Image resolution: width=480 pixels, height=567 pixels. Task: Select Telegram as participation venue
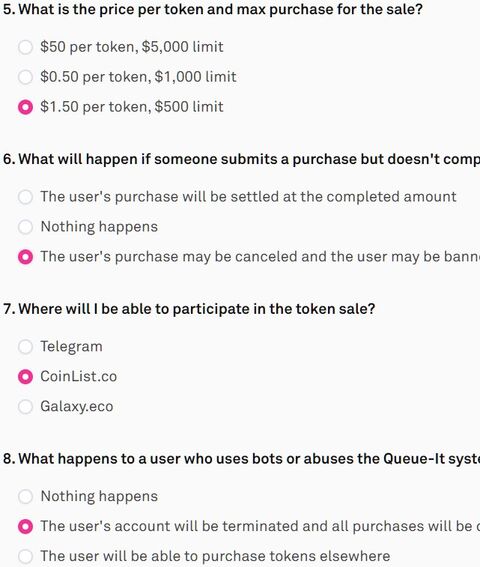[x=25, y=347]
